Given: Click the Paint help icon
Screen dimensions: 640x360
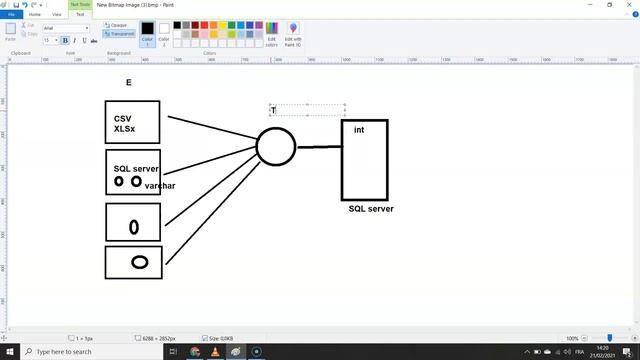Looking at the screenshot, I should [x=635, y=14].
